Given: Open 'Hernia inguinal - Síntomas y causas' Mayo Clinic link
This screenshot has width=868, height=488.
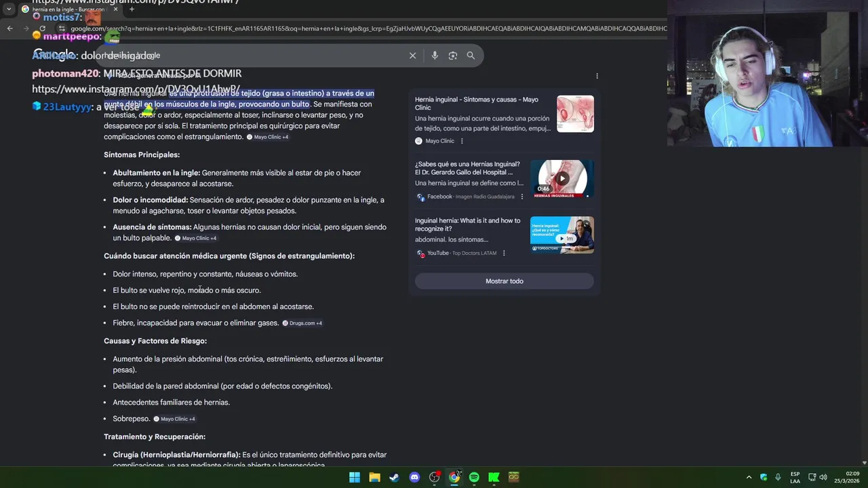Looking at the screenshot, I should (477, 103).
